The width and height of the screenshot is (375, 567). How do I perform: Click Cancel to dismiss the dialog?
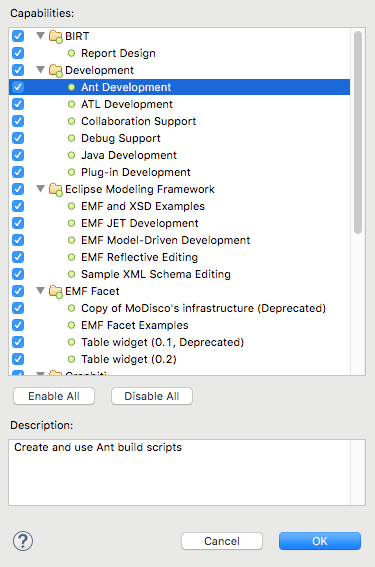point(222,541)
